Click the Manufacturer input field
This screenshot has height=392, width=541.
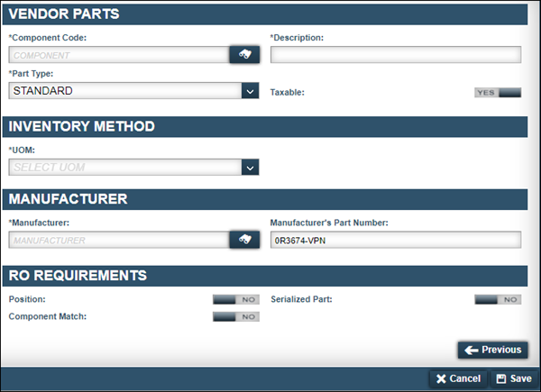pos(117,240)
